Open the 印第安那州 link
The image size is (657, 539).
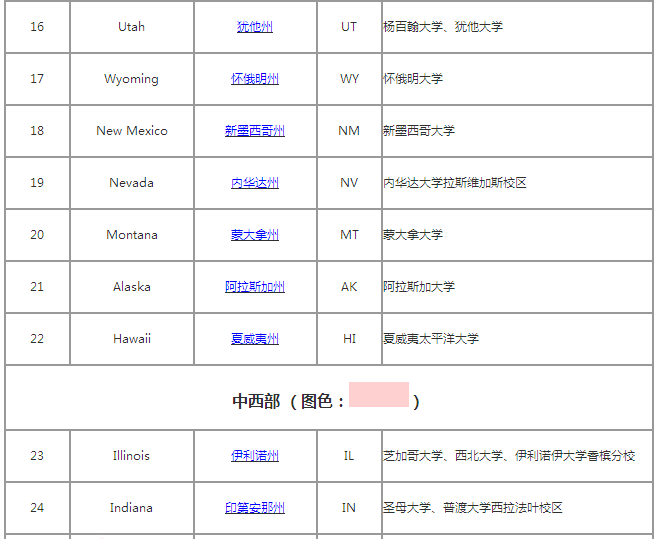click(x=254, y=508)
